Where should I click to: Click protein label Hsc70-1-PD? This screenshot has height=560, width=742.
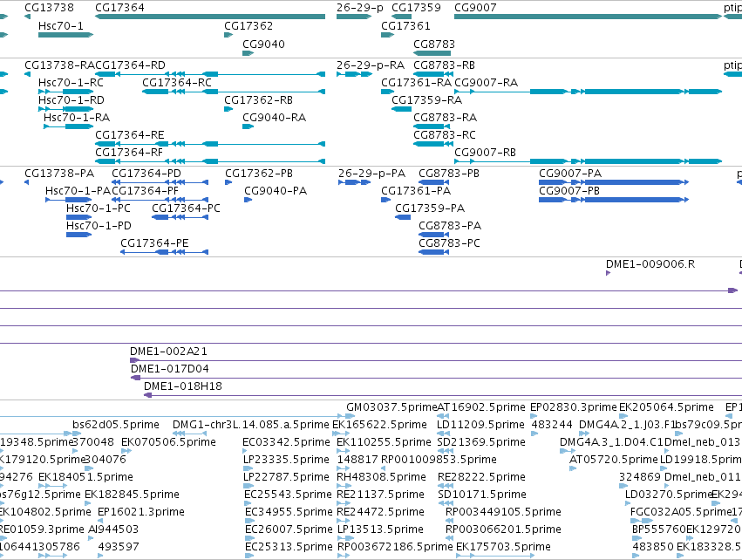tap(99, 226)
